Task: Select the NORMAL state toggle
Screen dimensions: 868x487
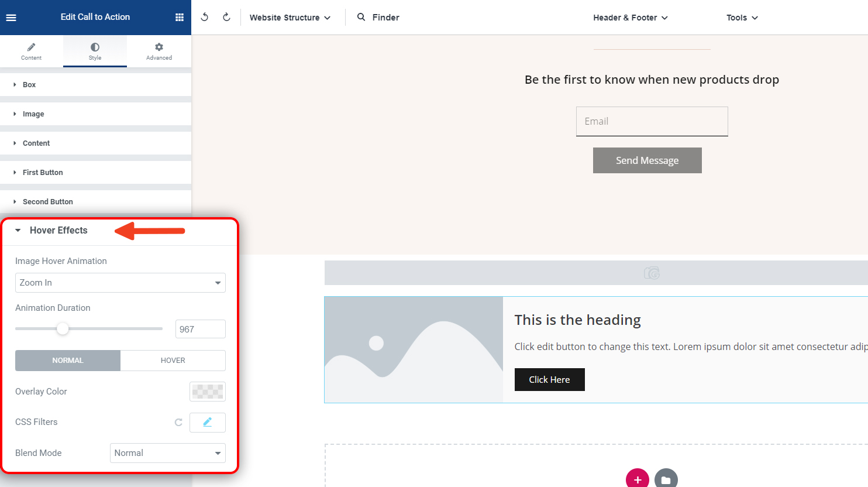Action: pyautogui.click(x=68, y=361)
